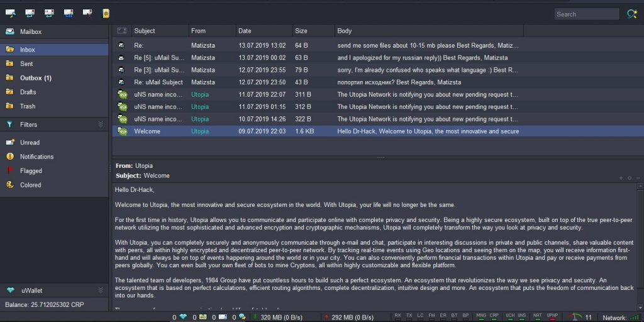Click the MNG status indicator
Viewport: 644px width, 322px height.
[481, 316]
